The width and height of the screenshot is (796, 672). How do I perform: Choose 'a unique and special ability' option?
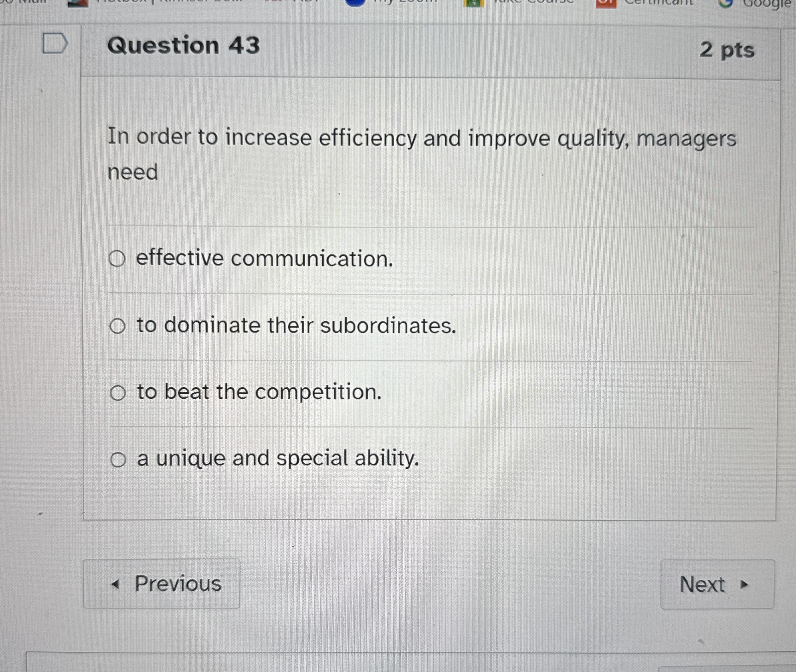point(119,459)
